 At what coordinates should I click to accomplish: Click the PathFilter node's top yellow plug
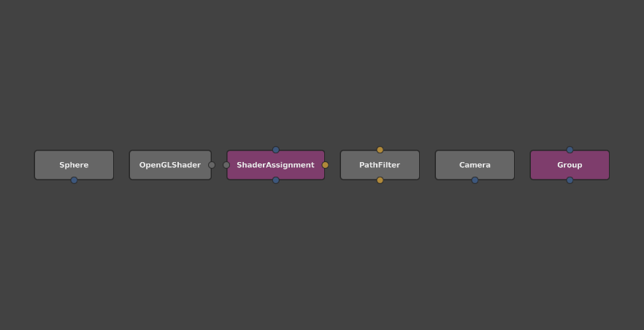380,150
